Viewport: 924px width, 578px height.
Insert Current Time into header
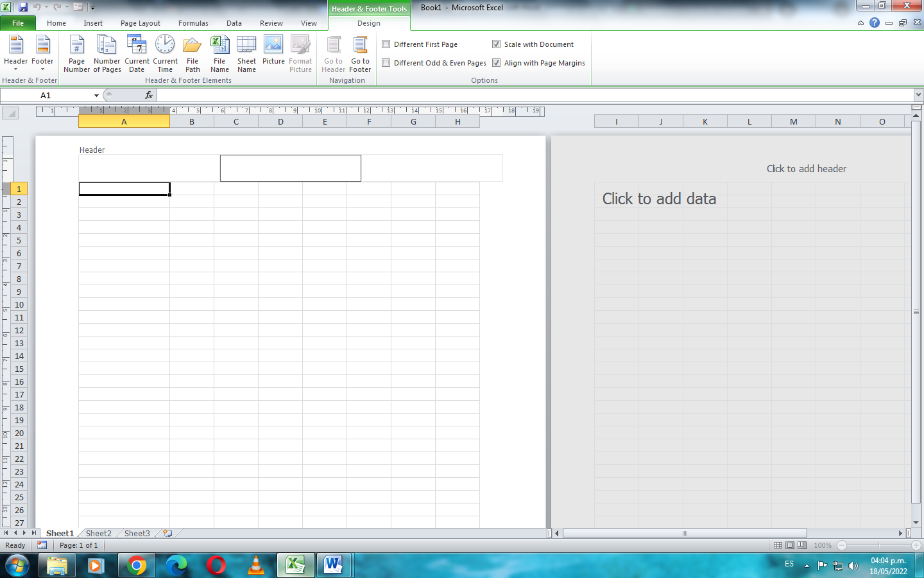pos(165,53)
